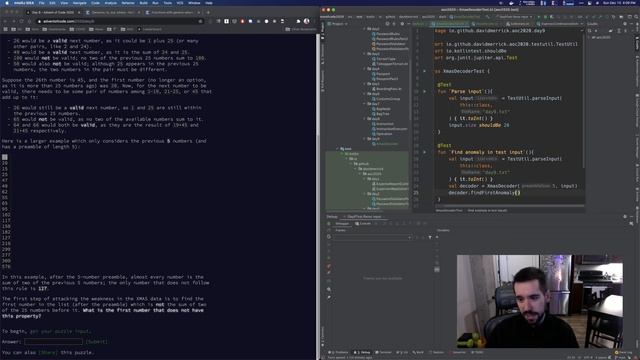Follow the 'get your puzzle input' link
The height and width of the screenshot is (360, 640).
(60, 331)
